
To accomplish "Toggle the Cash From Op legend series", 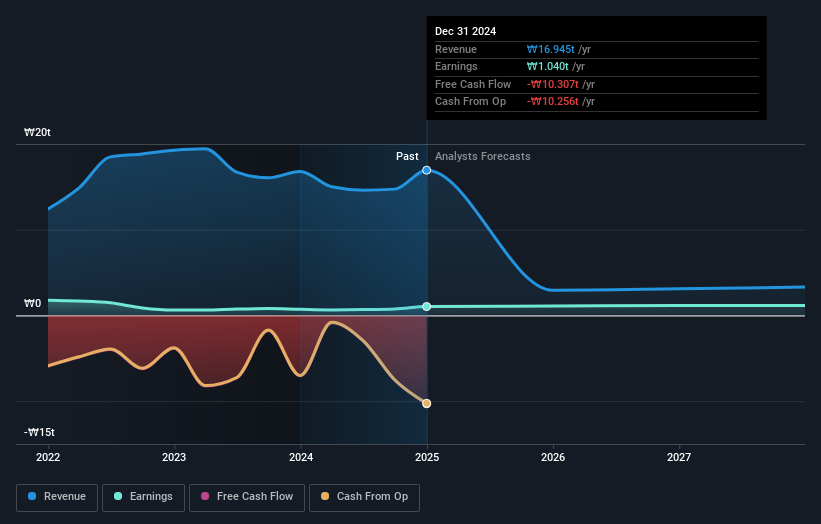I will pos(364,497).
